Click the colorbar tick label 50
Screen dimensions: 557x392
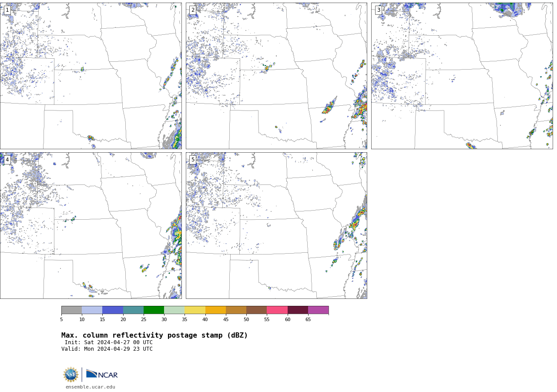pyautogui.click(x=246, y=320)
